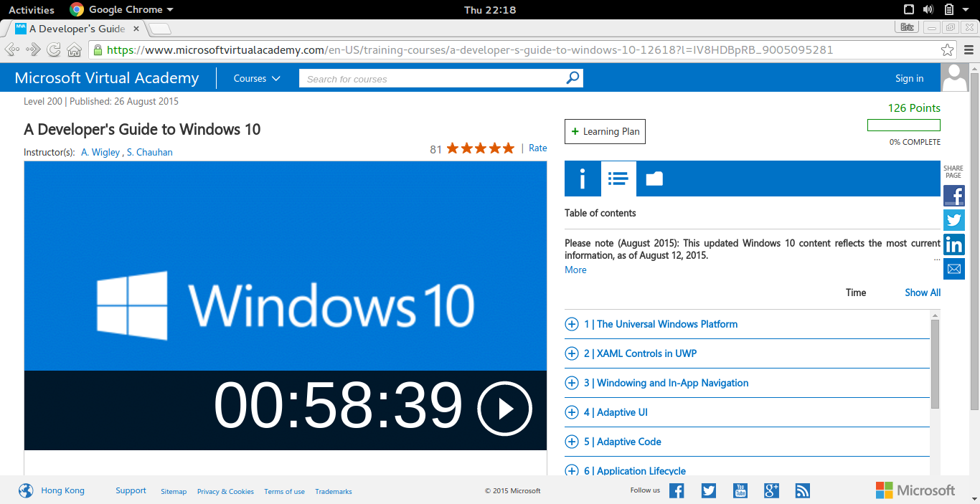The image size is (980, 504).
Task: Click the Learning Plan button
Action: [605, 131]
